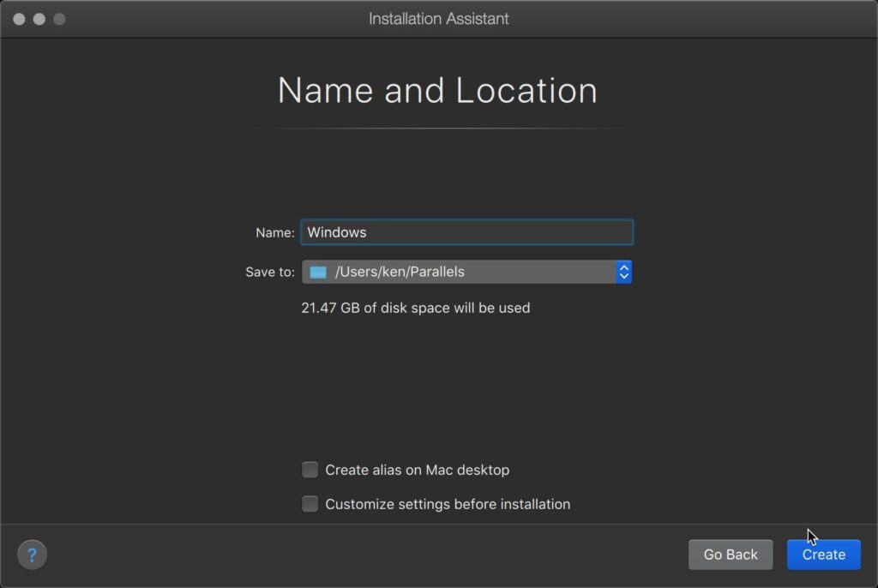Minimize the Installation Assistant window
This screenshot has width=878, height=588.
39,19
